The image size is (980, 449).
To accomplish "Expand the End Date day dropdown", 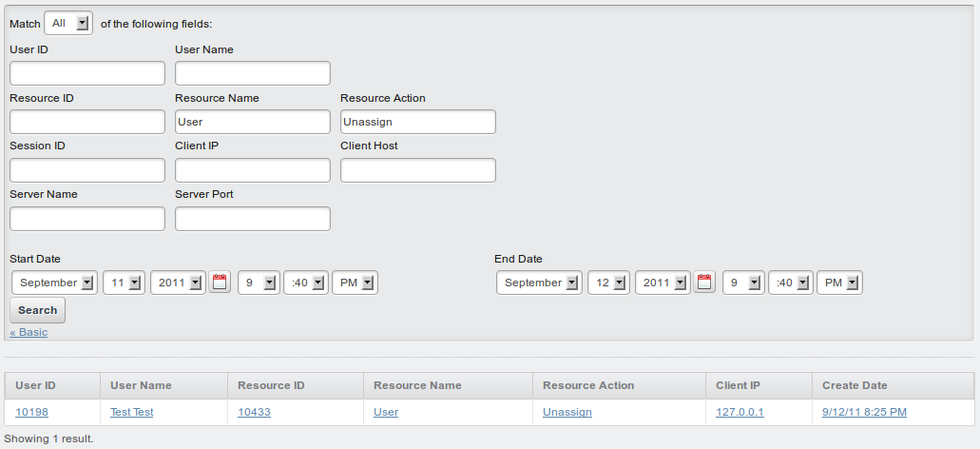I will (608, 283).
